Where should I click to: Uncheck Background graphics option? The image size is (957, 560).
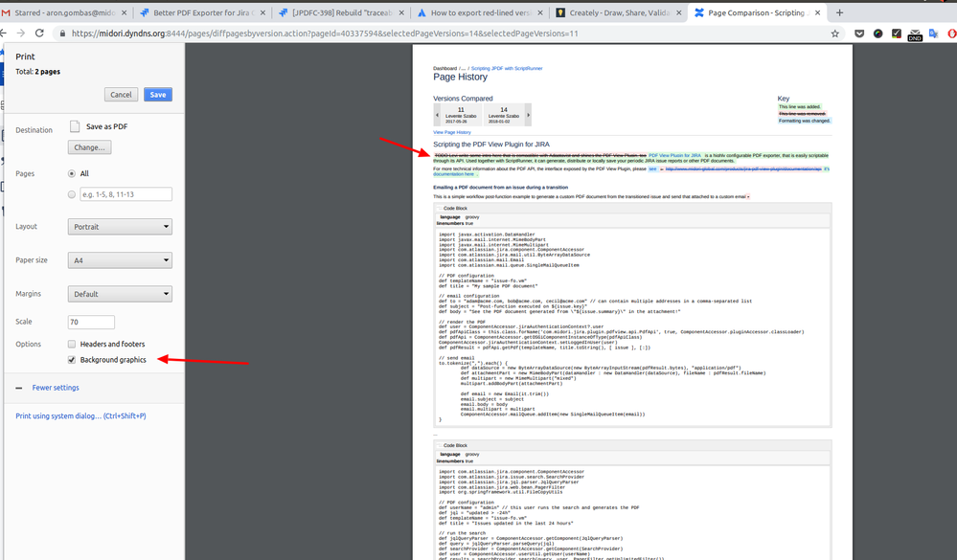[72, 360]
